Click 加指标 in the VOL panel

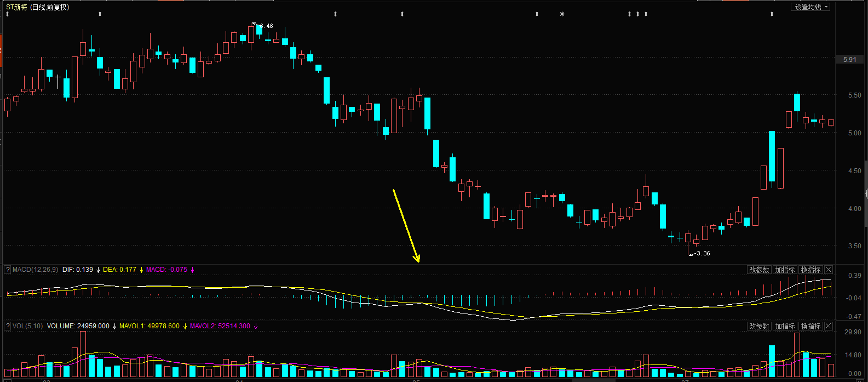(785, 326)
